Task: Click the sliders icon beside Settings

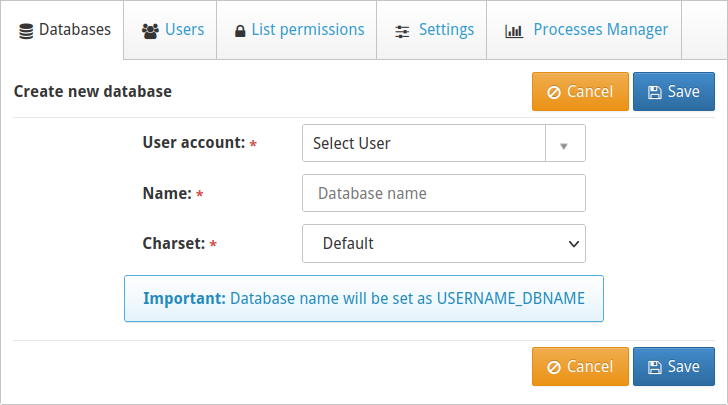Action: click(402, 31)
